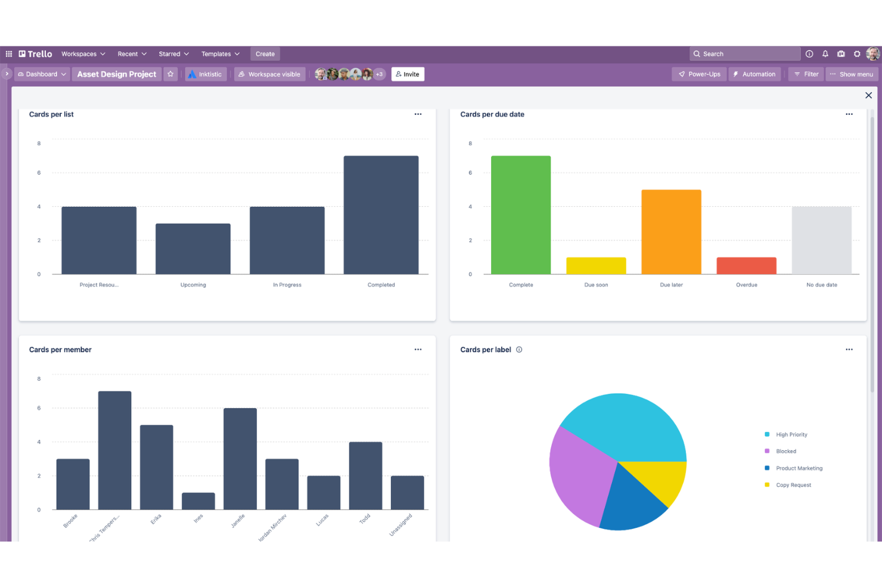Open the information icon in the header
Viewport: 882px width, 588px height.
(x=809, y=54)
